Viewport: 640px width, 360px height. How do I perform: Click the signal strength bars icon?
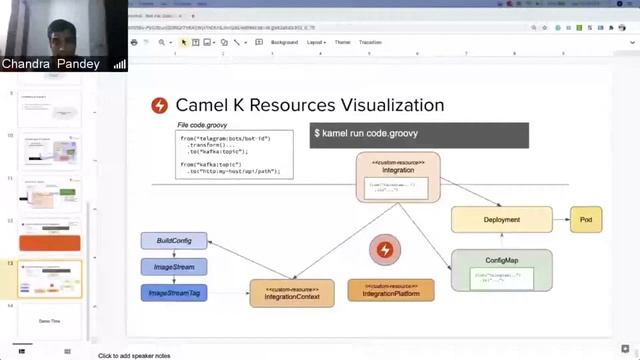tap(120, 64)
